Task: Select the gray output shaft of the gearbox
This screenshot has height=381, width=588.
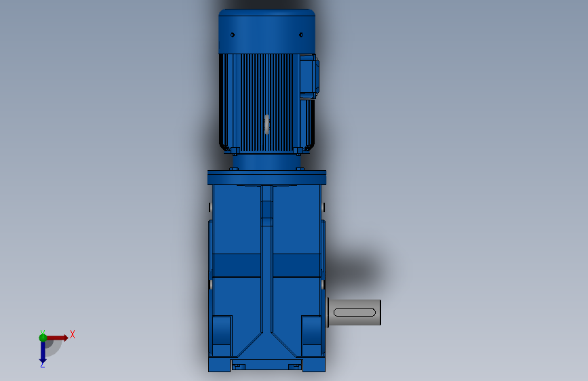Action: [x=355, y=313]
